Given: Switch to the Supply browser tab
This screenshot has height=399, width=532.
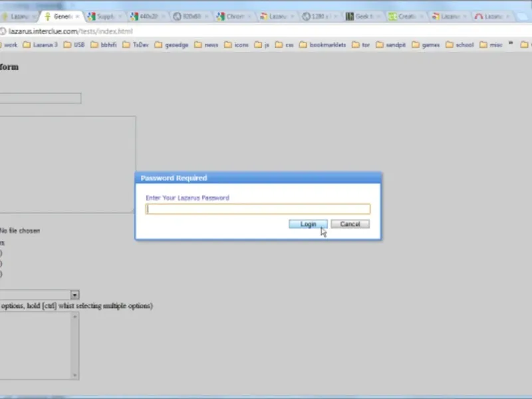Looking at the screenshot, I should pyautogui.click(x=105, y=16).
